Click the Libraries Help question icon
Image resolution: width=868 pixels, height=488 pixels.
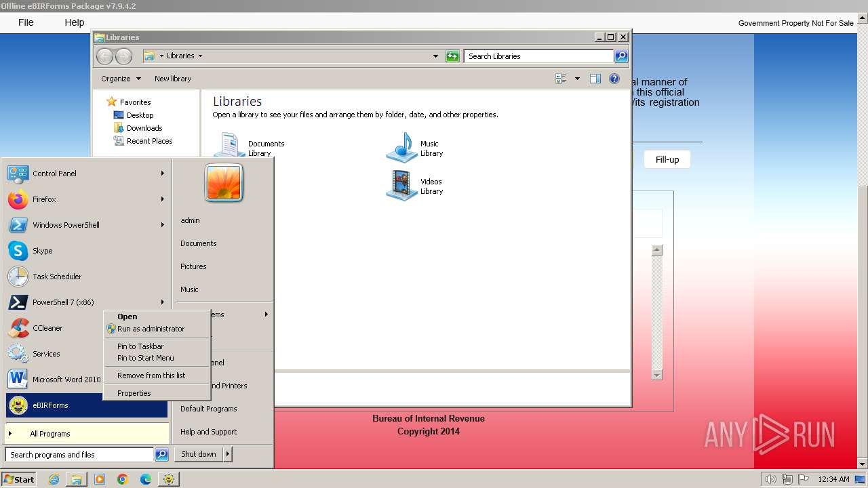pyautogui.click(x=614, y=79)
